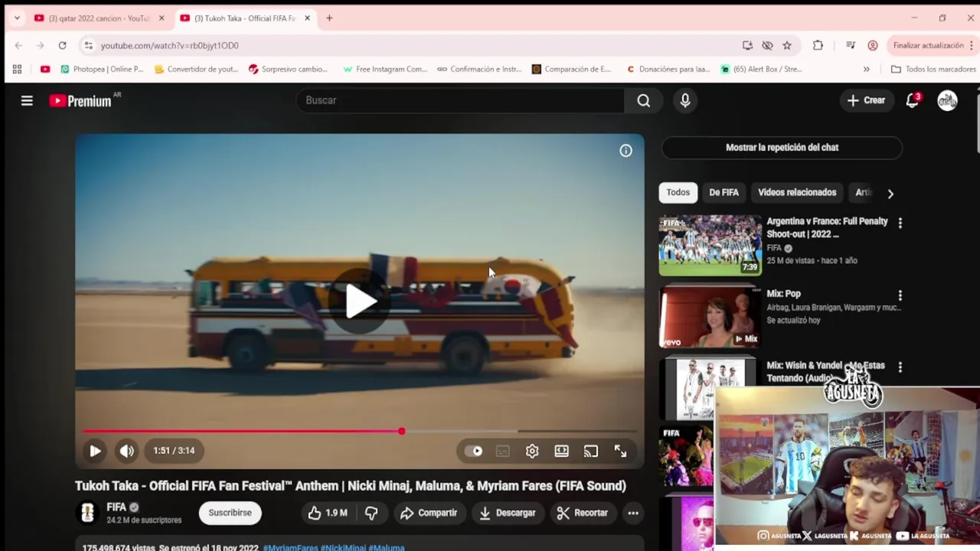980x551 pixels.
Task: Click the #MyriamFares hashtag
Action: click(290, 548)
